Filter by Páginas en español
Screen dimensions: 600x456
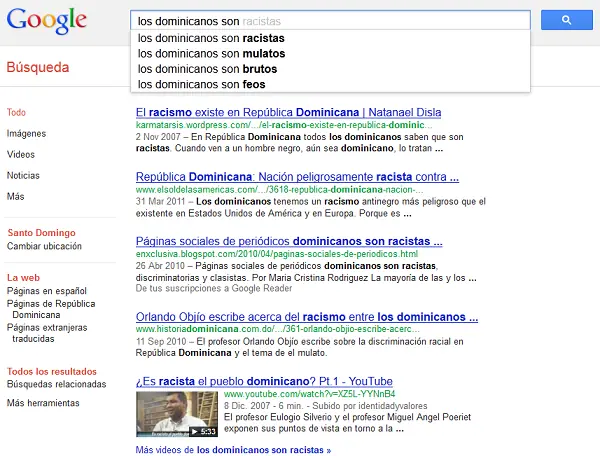pyautogui.click(x=47, y=291)
